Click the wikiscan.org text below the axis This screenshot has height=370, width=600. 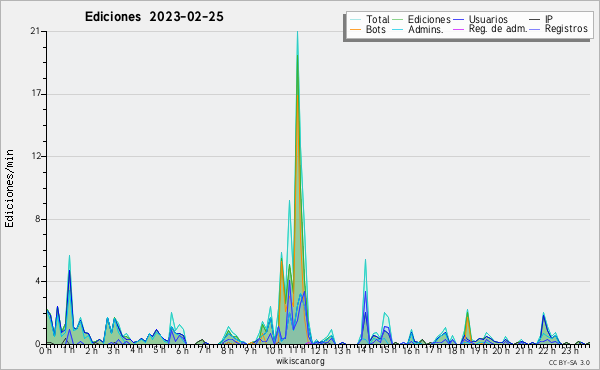click(300, 361)
